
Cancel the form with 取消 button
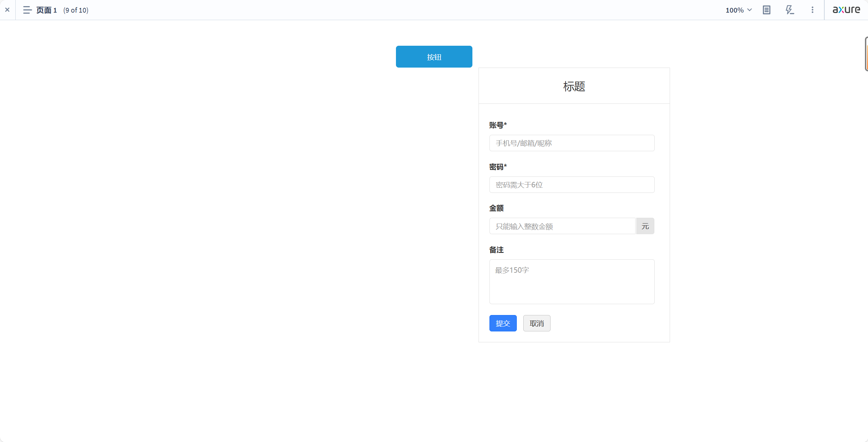tap(537, 323)
